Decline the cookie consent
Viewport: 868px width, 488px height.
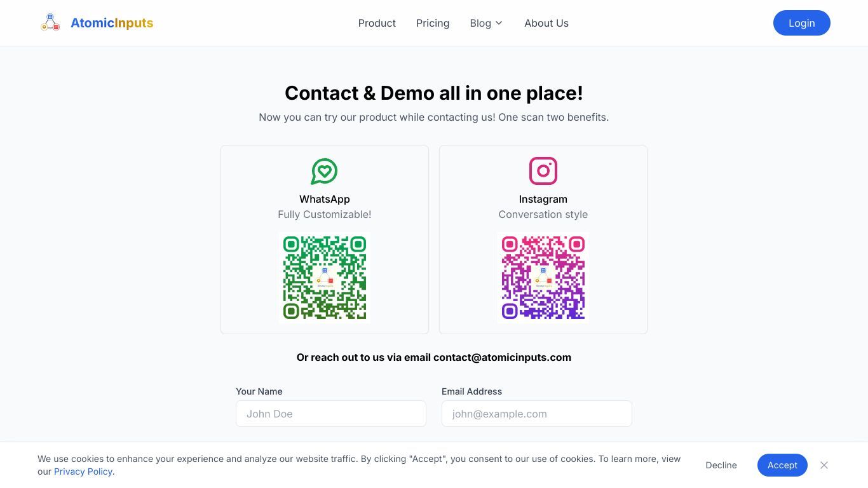click(x=721, y=465)
